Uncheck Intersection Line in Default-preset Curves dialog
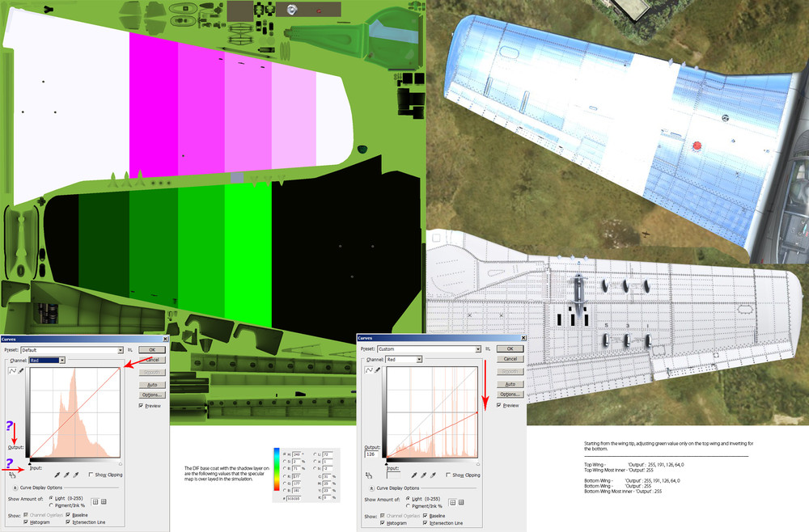The width and height of the screenshot is (809, 532). click(x=68, y=522)
